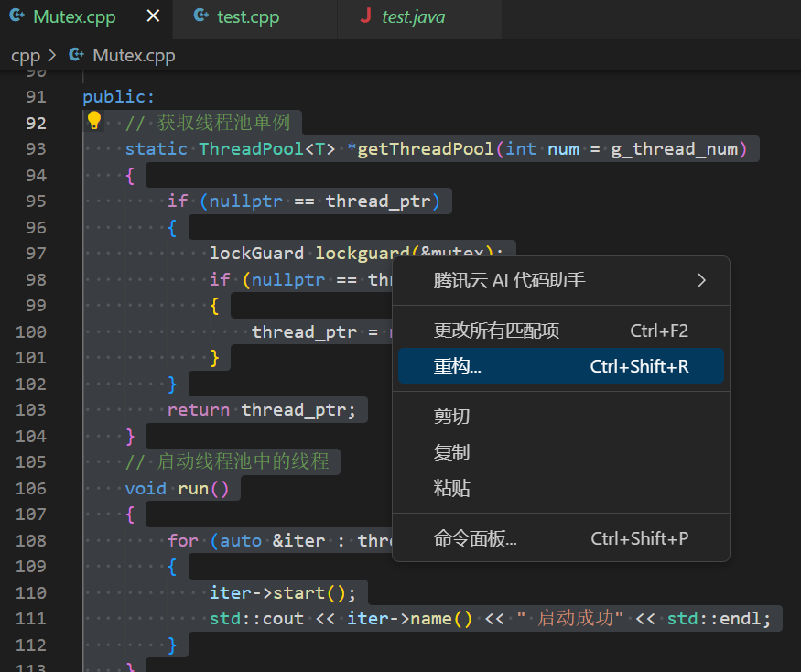
Task: Open the cpp folder breadcrumb
Action: pos(26,55)
